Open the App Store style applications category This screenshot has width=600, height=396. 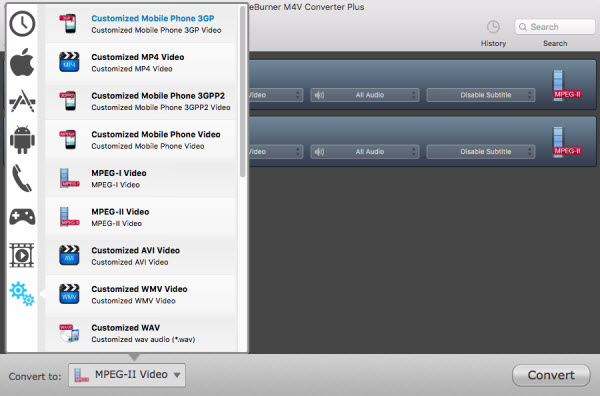(22, 101)
